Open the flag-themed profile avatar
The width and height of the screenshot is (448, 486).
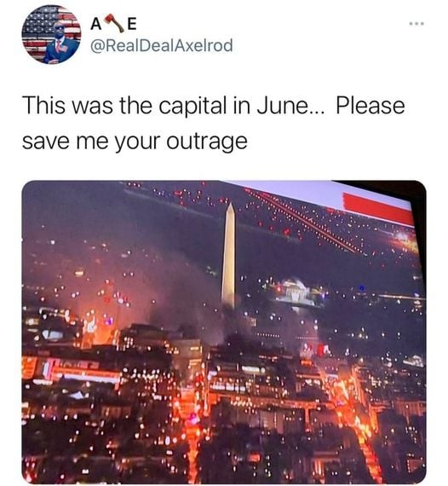51,34
